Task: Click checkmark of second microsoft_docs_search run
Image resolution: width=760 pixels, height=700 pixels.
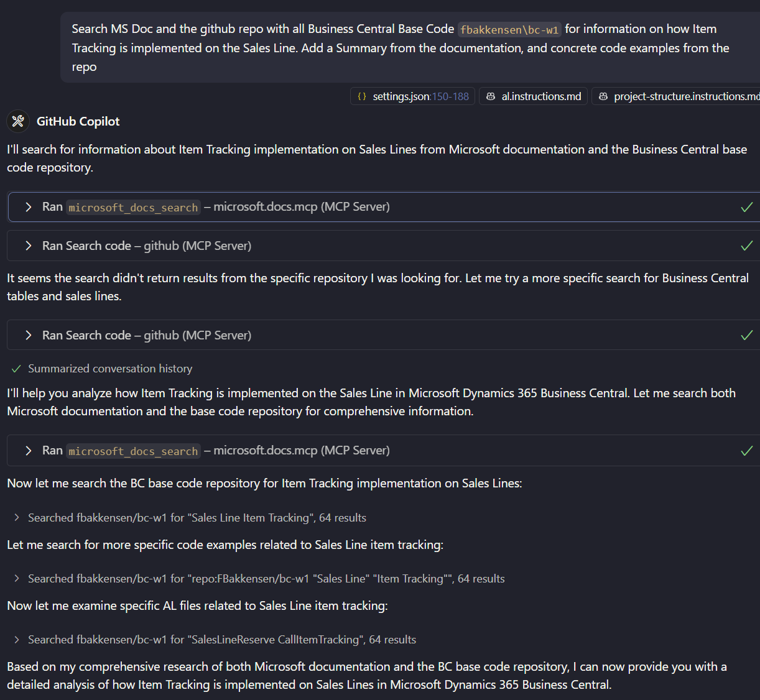Action: click(x=747, y=451)
